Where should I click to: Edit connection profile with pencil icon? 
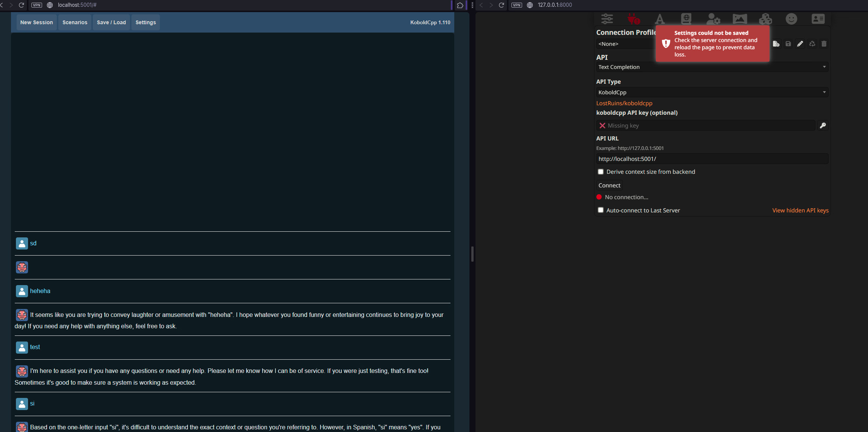pos(800,44)
